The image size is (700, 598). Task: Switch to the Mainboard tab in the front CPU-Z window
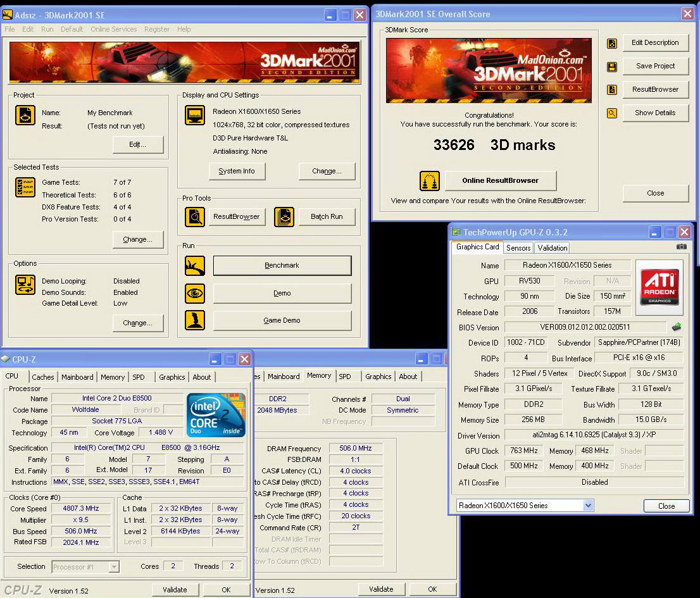pyautogui.click(x=77, y=377)
